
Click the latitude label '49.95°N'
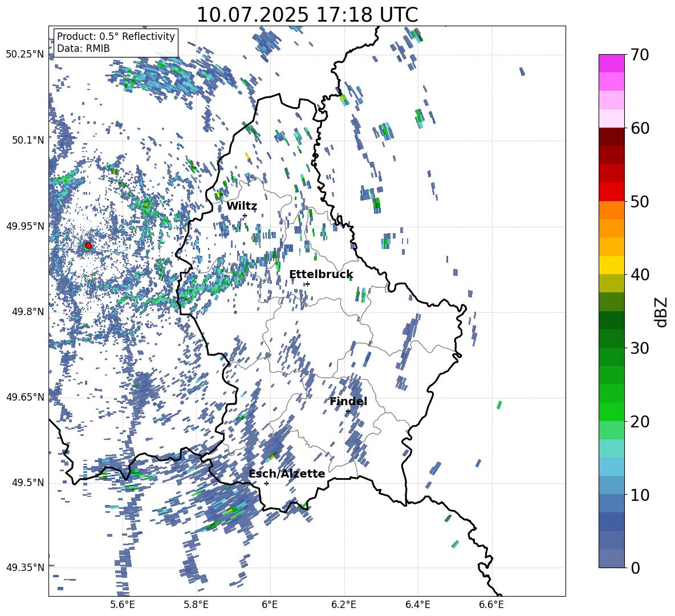(25, 226)
